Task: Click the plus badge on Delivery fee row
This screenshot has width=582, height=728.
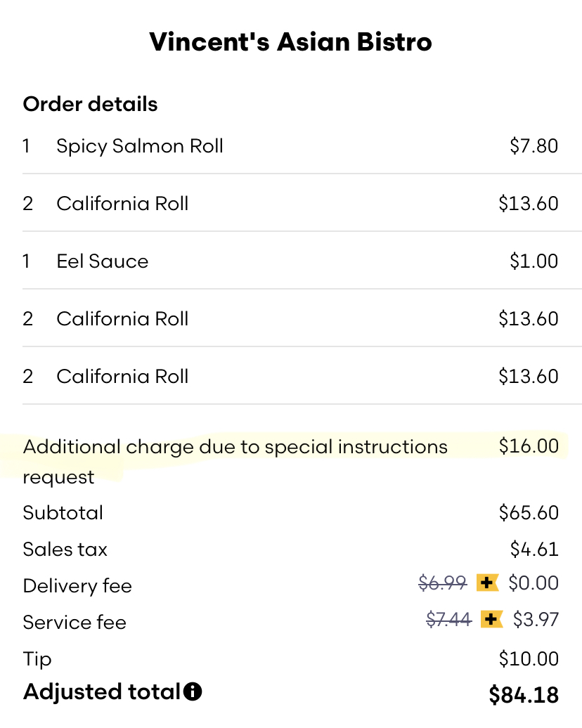Action: (487, 583)
